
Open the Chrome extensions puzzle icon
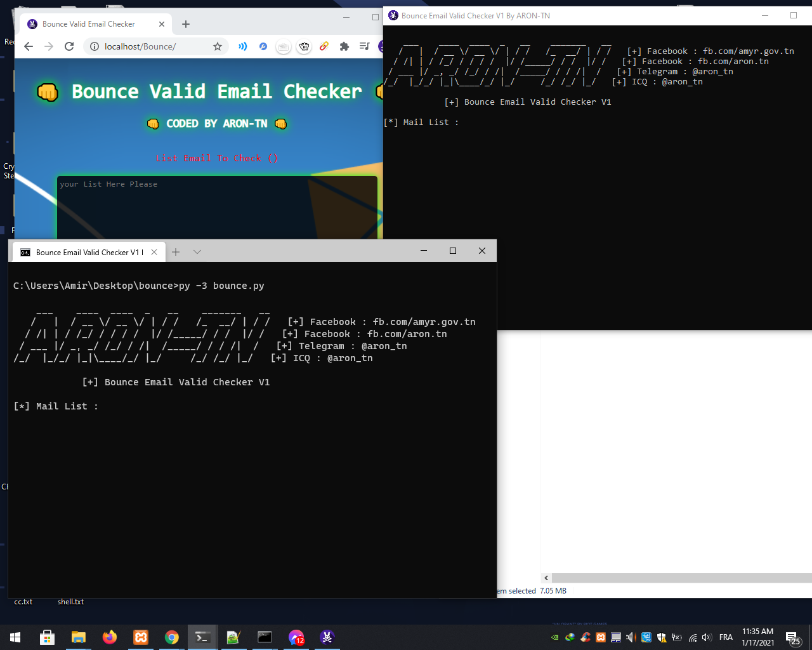coord(344,46)
